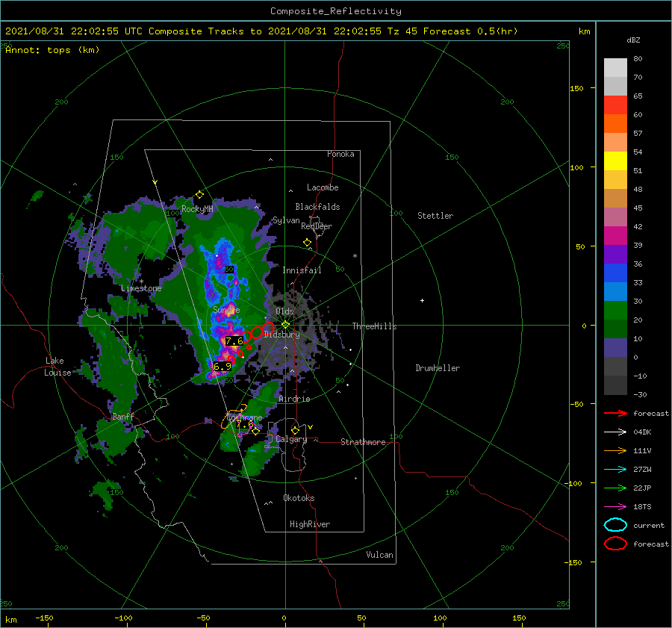The width and height of the screenshot is (672, 628).
Task: Pick the light gray top swatch in the dBZ scale
Action: [x=615, y=68]
